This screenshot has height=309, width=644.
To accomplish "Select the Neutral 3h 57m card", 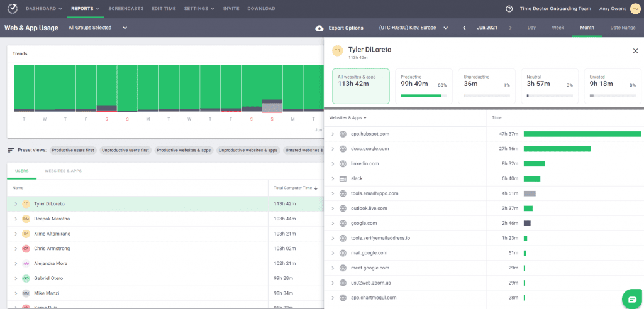I will (x=550, y=86).
